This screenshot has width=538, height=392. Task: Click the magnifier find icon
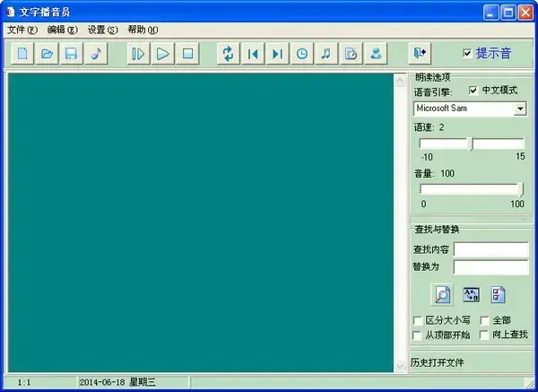click(x=442, y=294)
